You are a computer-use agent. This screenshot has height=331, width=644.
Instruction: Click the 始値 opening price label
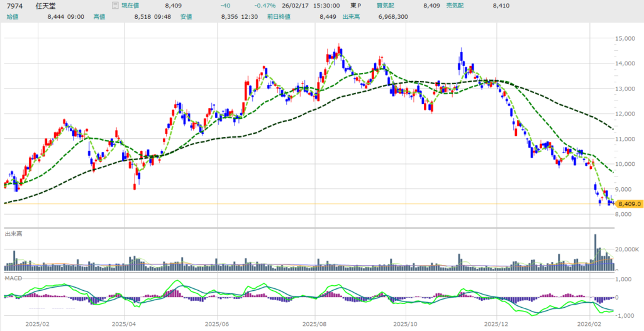click(13, 16)
